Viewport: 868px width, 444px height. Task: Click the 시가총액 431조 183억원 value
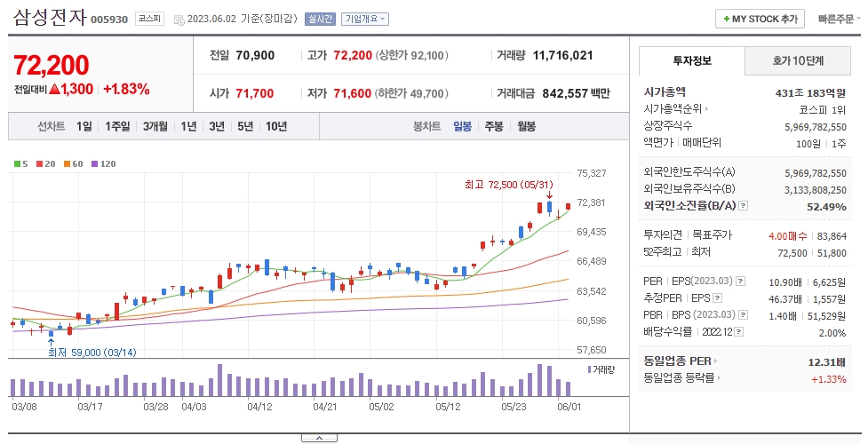tap(811, 93)
